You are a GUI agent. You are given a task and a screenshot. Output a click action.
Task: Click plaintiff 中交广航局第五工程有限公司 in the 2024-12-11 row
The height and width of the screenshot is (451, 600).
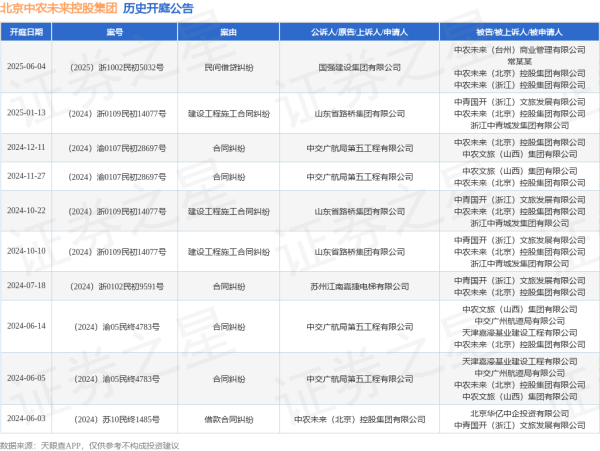coord(359,148)
